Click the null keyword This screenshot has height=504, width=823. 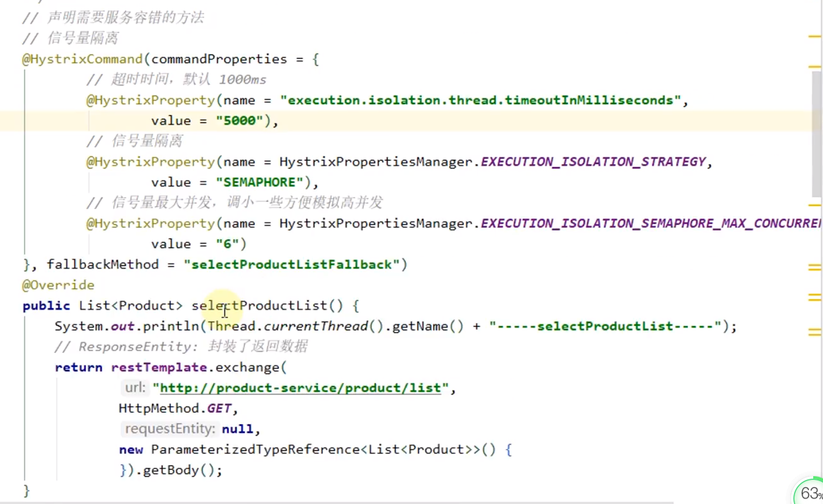(238, 429)
